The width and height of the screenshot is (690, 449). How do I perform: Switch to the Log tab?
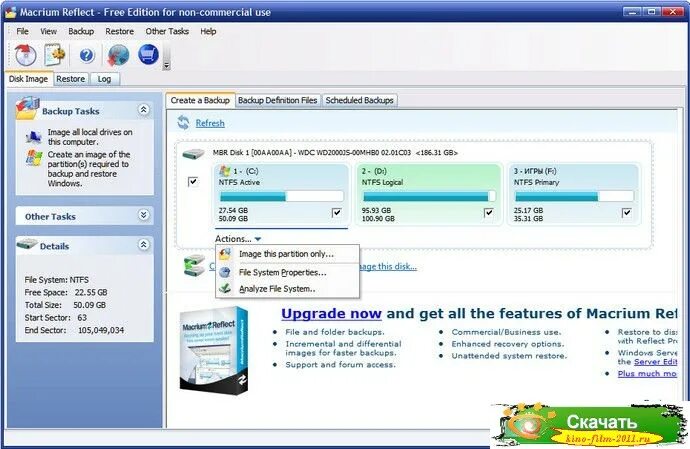[104, 79]
